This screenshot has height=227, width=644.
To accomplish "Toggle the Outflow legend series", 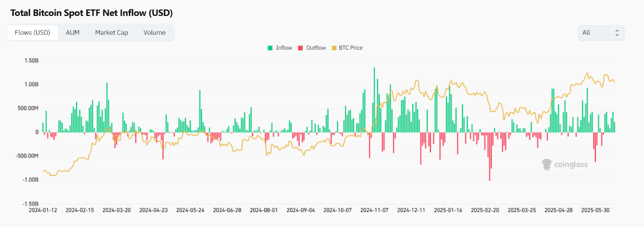I will (x=312, y=48).
